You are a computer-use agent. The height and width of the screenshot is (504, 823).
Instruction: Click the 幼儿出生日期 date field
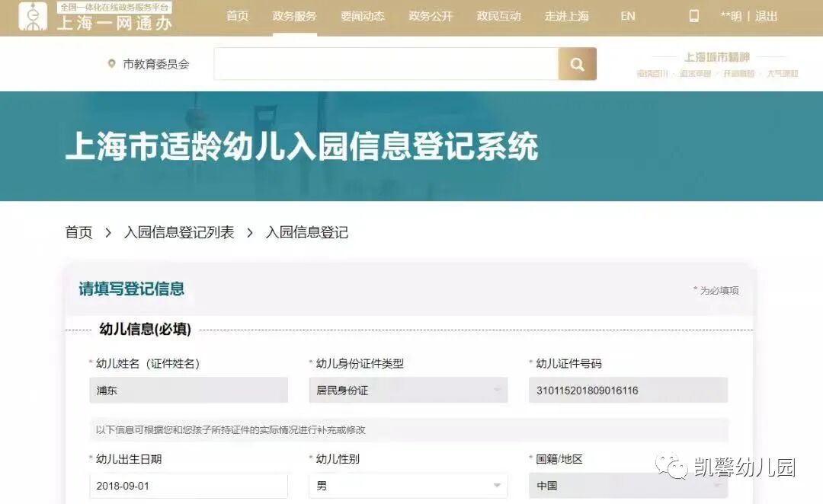(188, 486)
